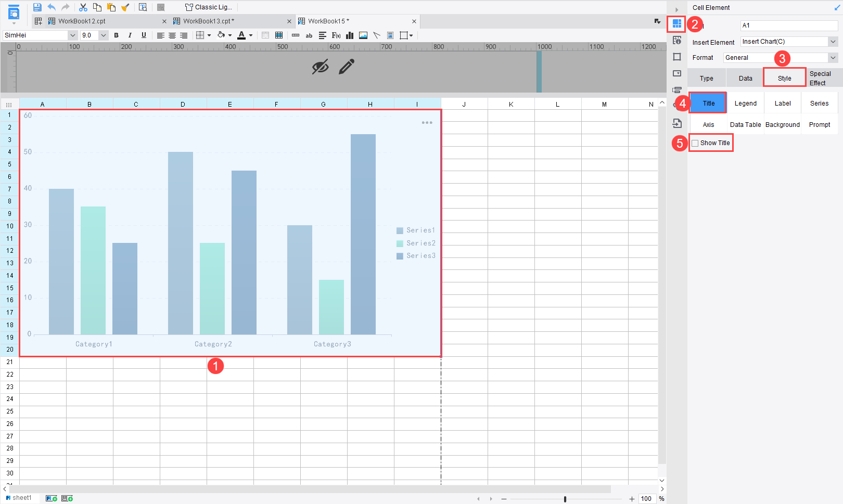This screenshot has height=504, width=843.
Task: Open the widget settings sidebar icon
Action: point(677,73)
